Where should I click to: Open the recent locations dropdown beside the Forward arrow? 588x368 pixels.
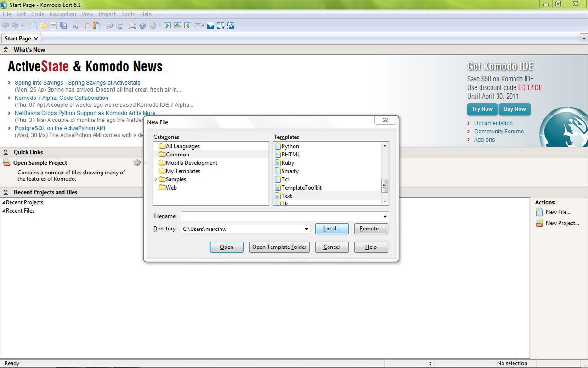23,26
